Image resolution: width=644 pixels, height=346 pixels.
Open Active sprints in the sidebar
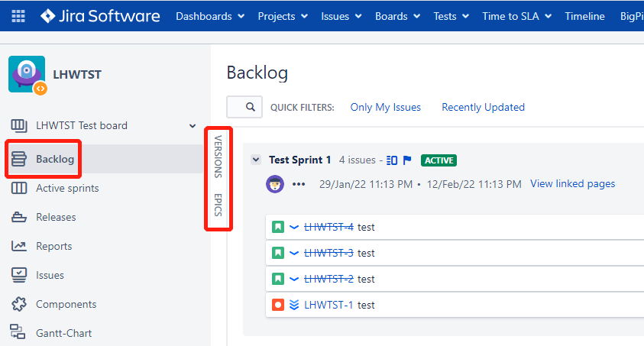[x=67, y=188]
